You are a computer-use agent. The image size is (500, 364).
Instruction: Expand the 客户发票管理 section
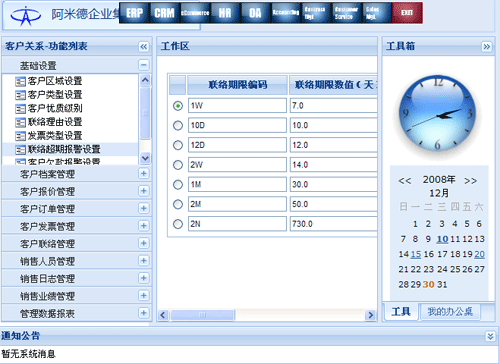[x=144, y=226]
